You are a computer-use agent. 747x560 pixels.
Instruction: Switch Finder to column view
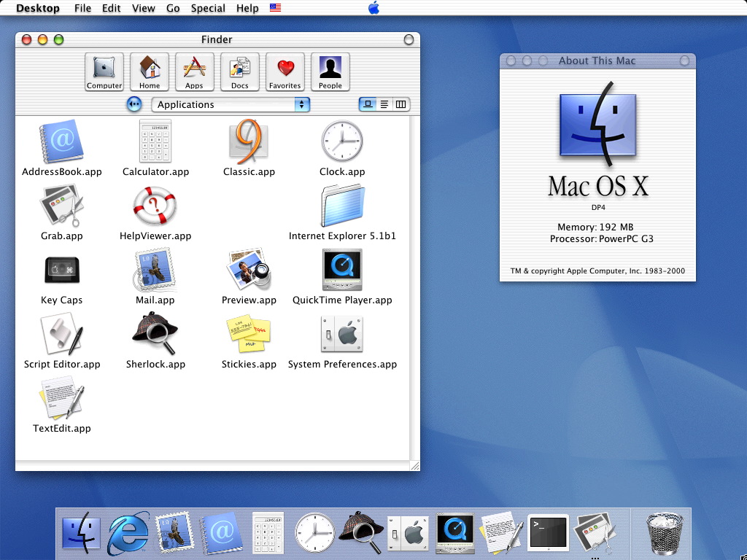tap(400, 104)
